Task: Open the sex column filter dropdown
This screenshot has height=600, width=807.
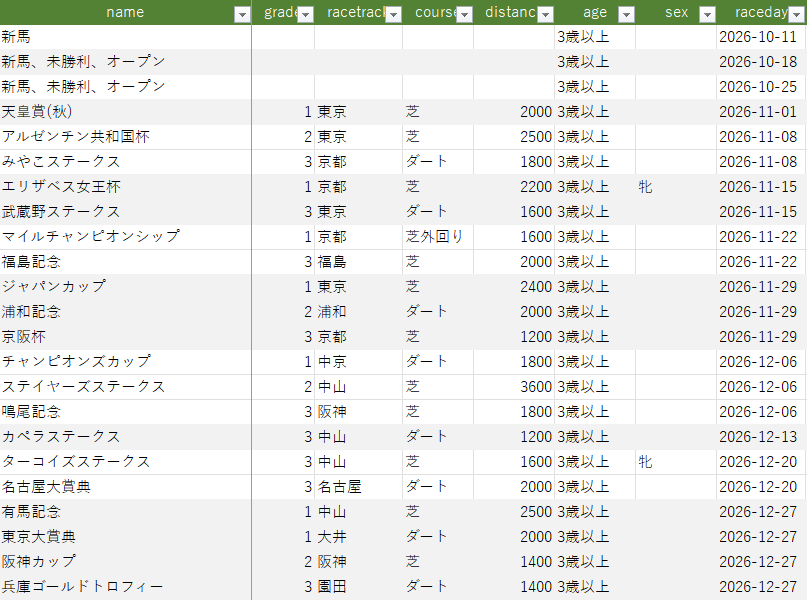Action: pyautogui.click(x=708, y=14)
